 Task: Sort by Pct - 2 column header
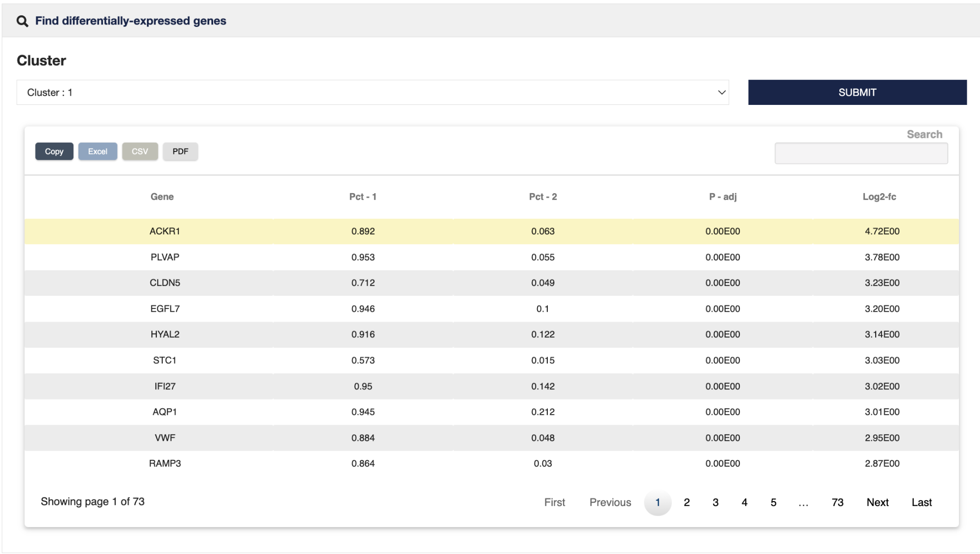coord(543,197)
